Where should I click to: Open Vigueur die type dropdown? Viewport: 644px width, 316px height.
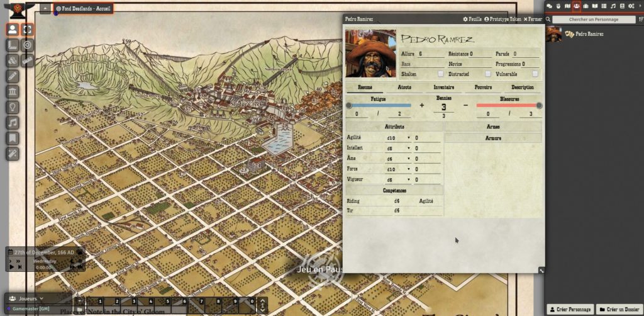pos(398,179)
